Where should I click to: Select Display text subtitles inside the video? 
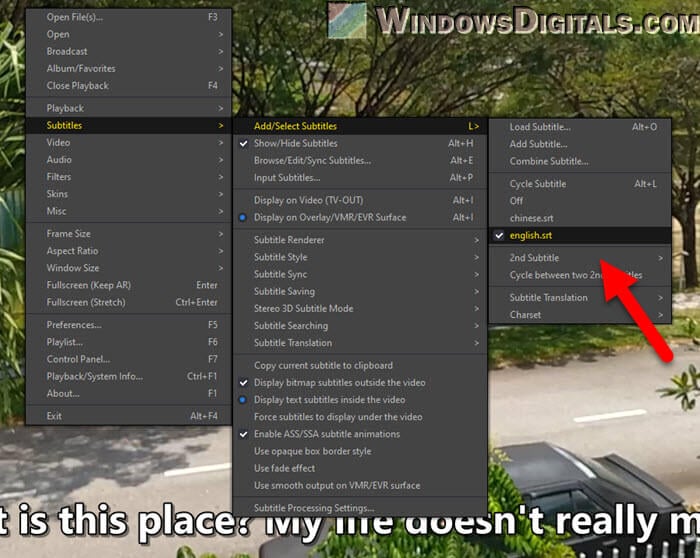coord(360,400)
